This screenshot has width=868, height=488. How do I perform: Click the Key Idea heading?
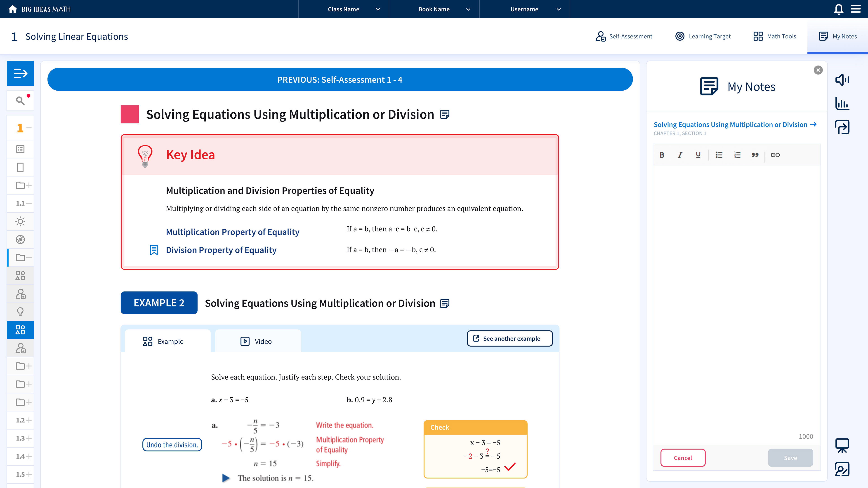click(190, 155)
